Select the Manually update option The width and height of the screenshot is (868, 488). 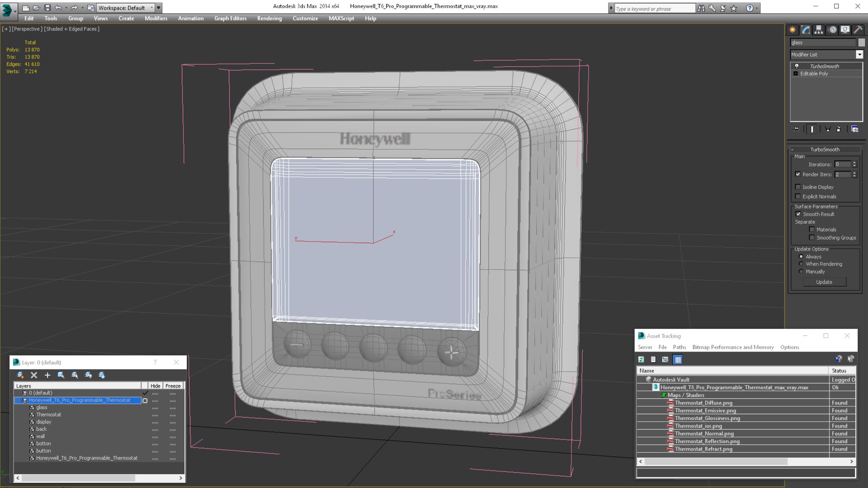801,272
